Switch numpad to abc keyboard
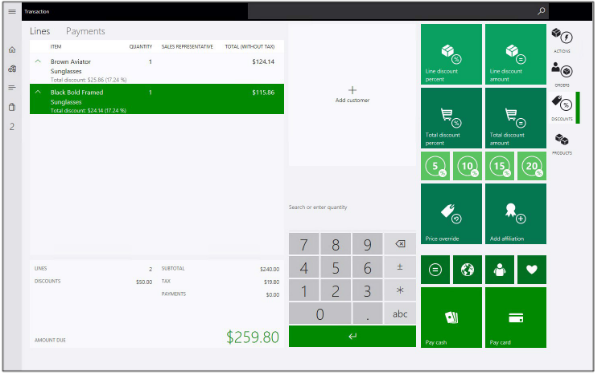The height and width of the screenshot is (374, 595). pyautogui.click(x=400, y=314)
